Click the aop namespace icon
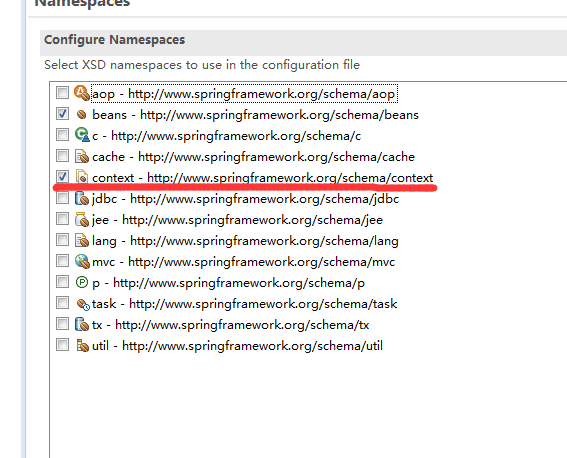Viewport: 567px width, 458px height. click(82, 93)
